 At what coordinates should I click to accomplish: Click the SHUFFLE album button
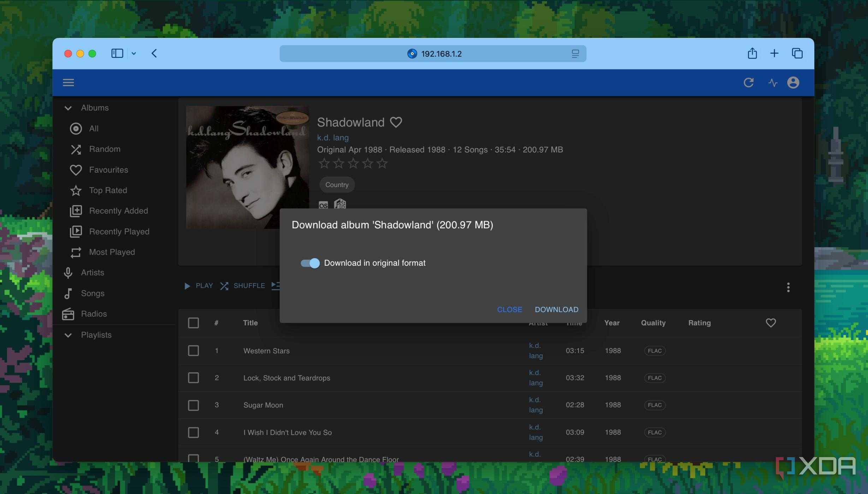pyautogui.click(x=242, y=286)
